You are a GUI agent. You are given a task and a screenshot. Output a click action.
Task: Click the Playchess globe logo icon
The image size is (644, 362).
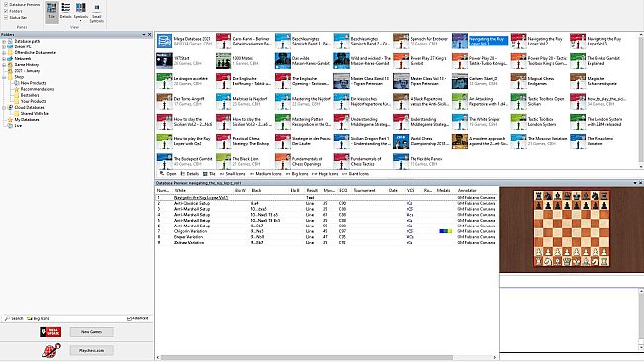pyautogui.click(x=51, y=350)
